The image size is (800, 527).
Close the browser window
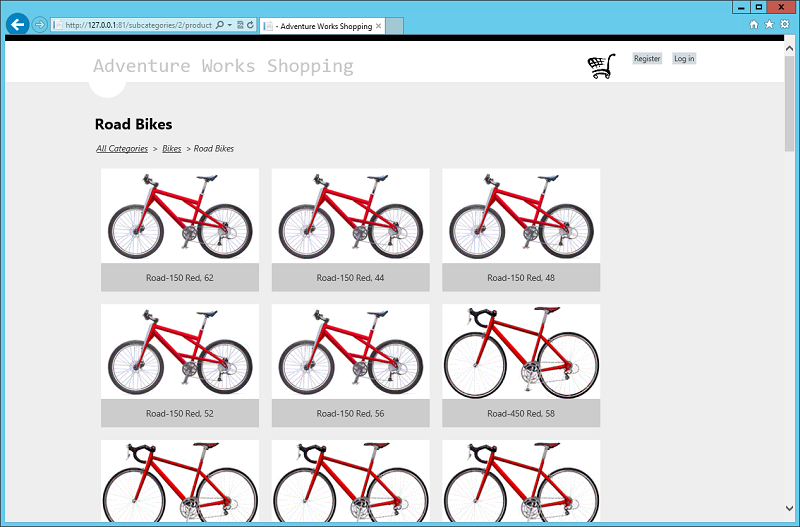click(782, 7)
